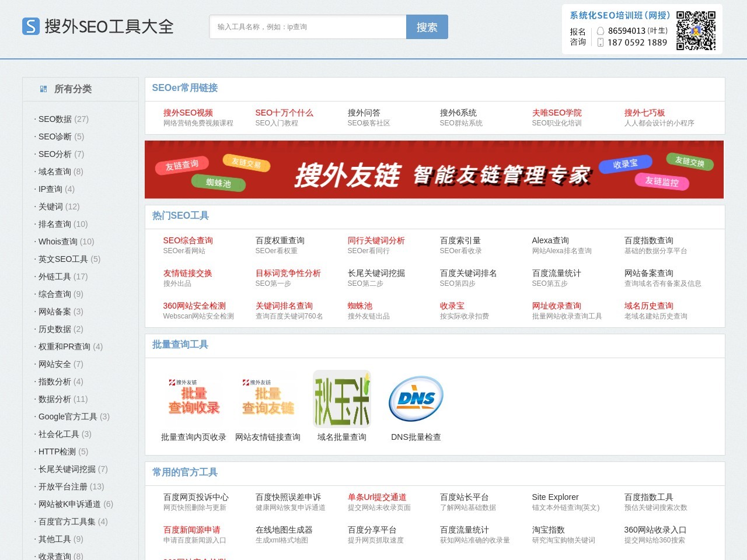Click the 搜外 "S" logo icon

click(x=32, y=27)
